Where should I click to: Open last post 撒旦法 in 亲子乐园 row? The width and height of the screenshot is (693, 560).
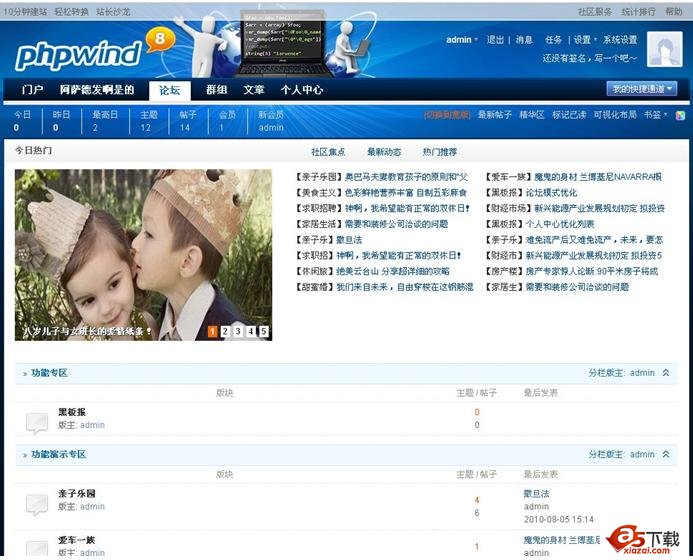(537, 494)
